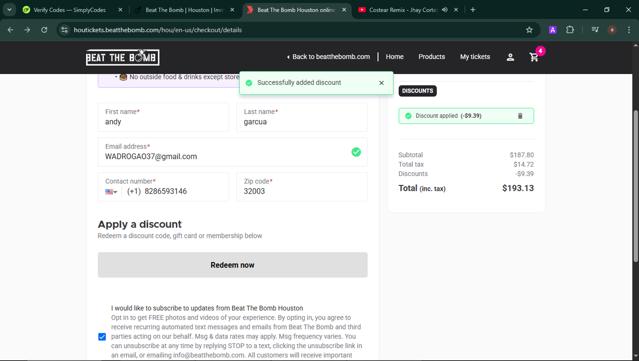Click the Contact number field

tap(163, 187)
